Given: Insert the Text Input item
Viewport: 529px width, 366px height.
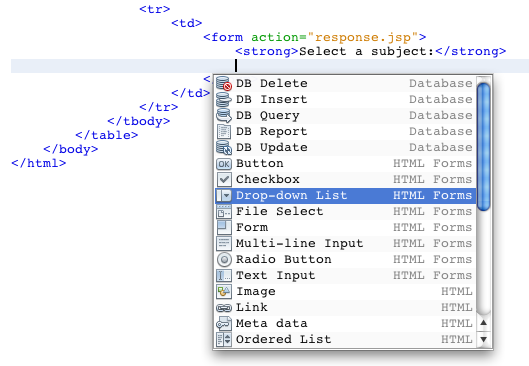Looking at the screenshot, I should (345, 276).
